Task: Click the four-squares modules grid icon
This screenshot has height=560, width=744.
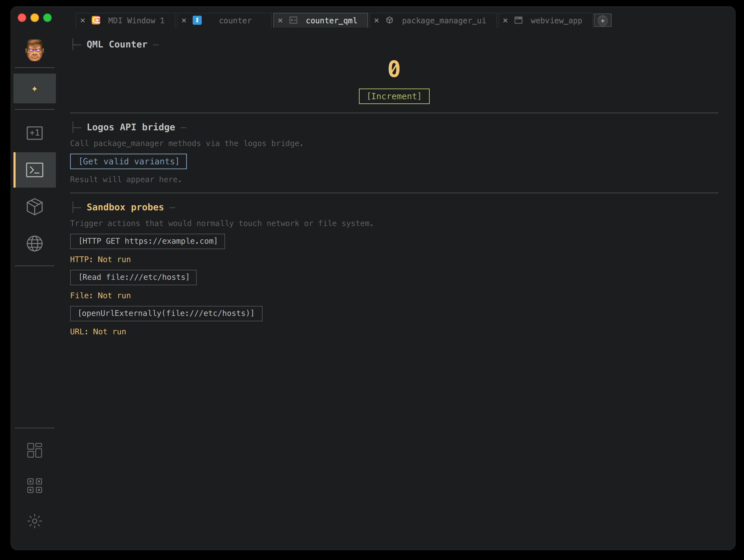Action: 34,486
